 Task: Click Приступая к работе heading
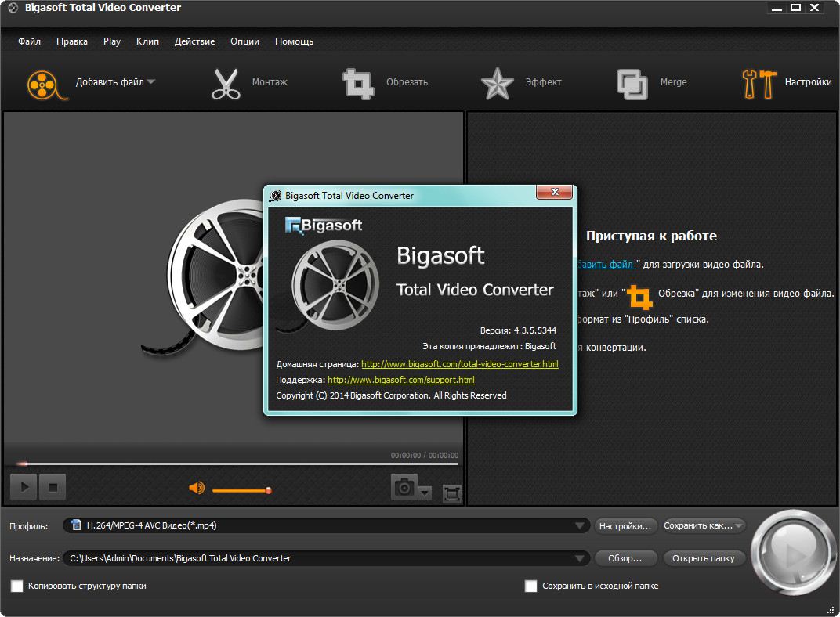[x=651, y=236]
